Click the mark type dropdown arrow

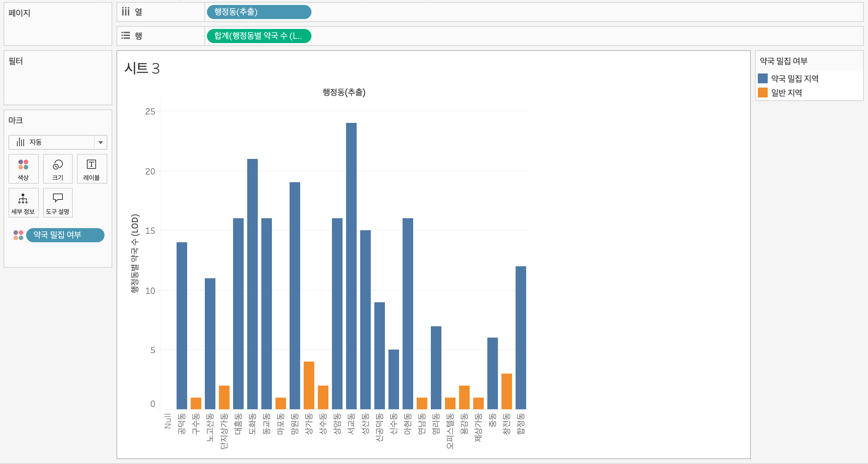coord(101,142)
